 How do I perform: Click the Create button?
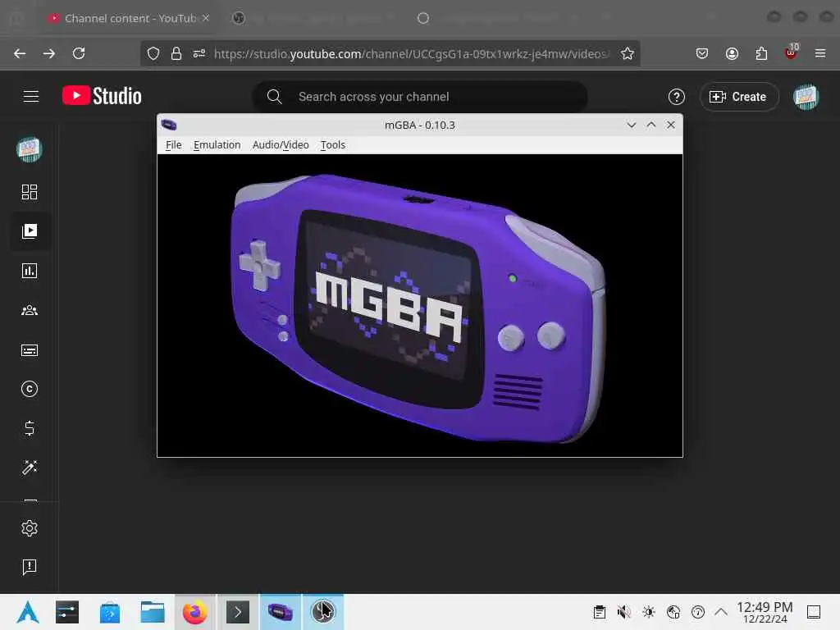pyautogui.click(x=739, y=97)
